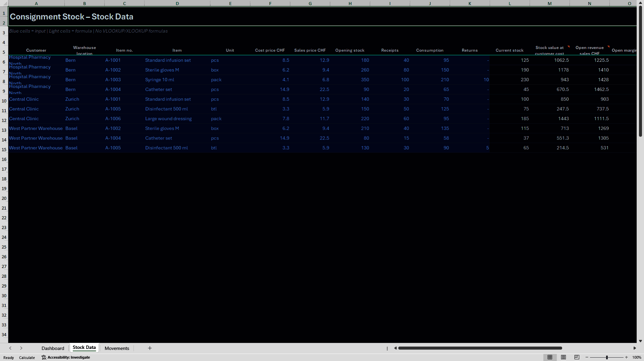
Task: Click the Cost price CHF header
Action: click(270, 50)
